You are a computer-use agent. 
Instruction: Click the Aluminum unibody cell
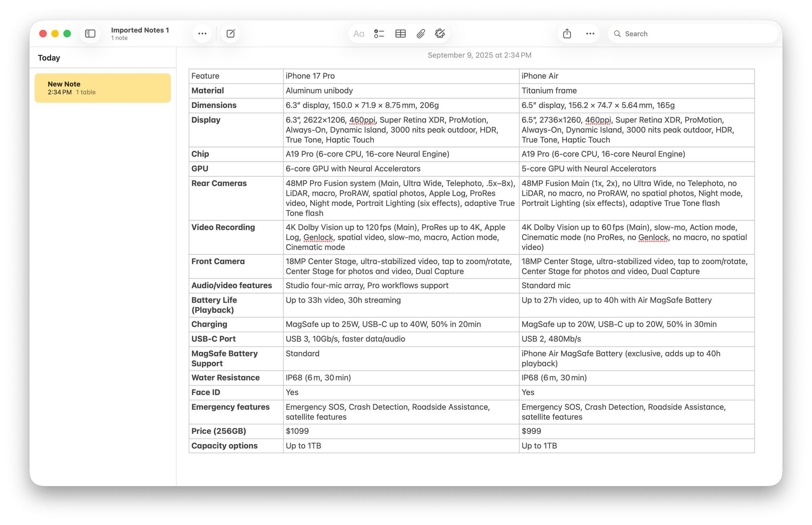click(x=401, y=91)
